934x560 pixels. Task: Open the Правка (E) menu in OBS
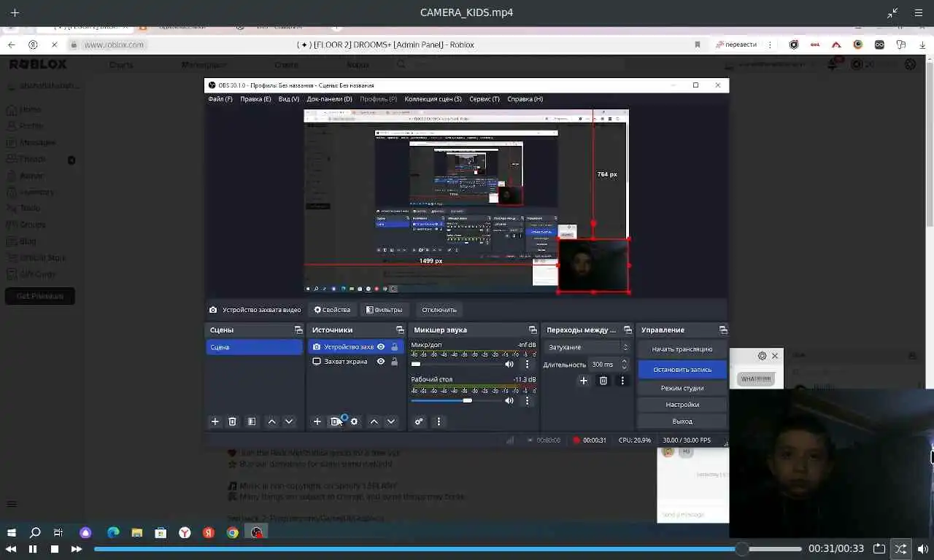(255, 99)
